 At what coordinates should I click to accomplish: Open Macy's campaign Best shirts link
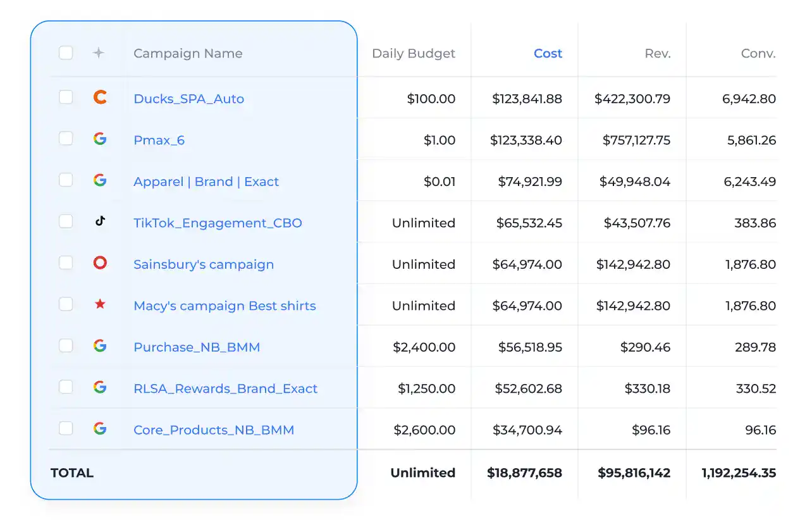point(225,306)
